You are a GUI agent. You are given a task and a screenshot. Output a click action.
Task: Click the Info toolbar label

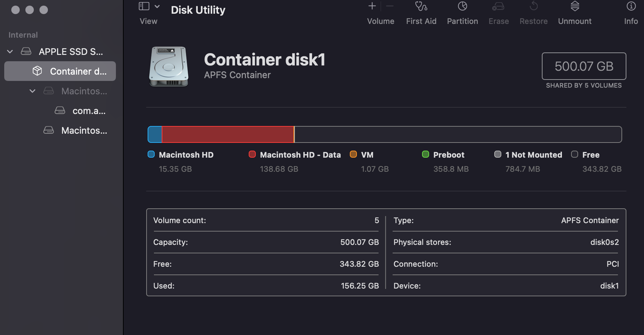tap(631, 21)
